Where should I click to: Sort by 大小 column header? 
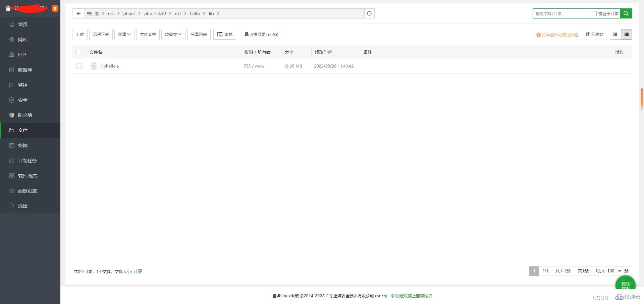coord(289,52)
